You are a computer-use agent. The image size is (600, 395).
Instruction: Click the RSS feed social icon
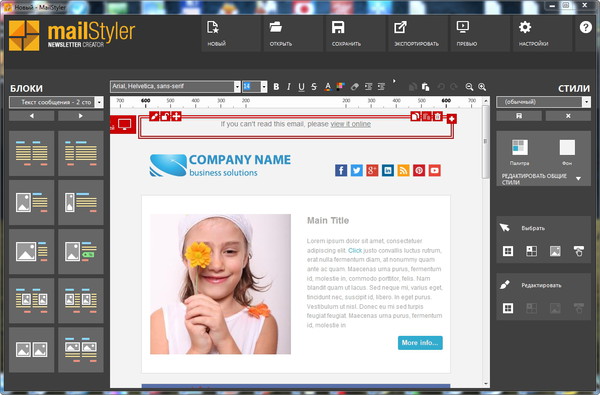coord(403,170)
